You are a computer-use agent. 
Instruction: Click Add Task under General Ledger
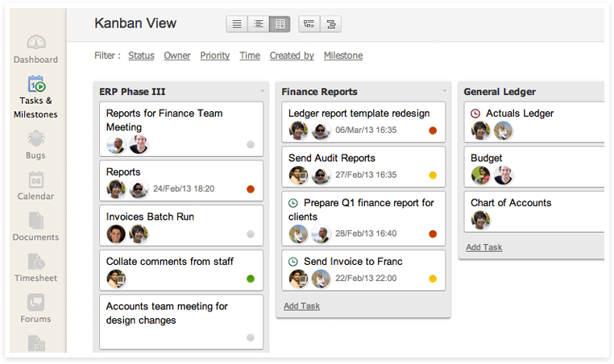(483, 247)
